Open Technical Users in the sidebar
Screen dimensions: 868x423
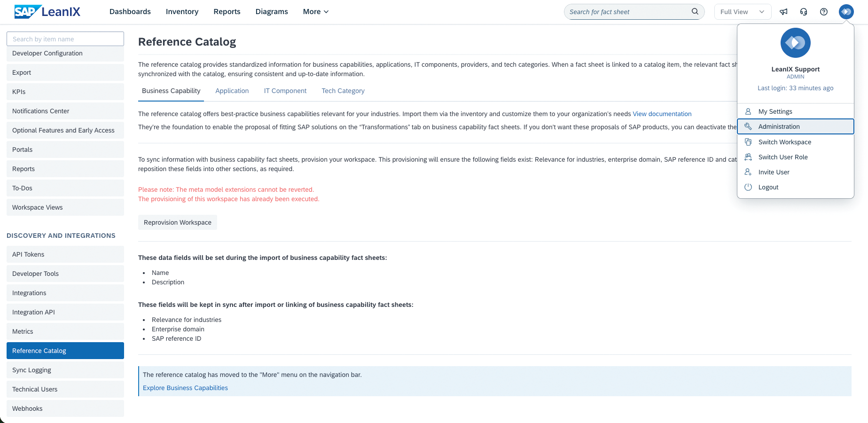(x=65, y=389)
